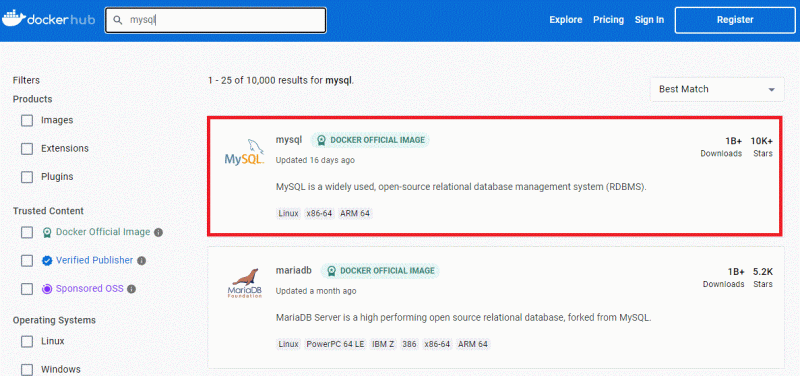The width and height of the screenshot is (800, 376).
Task: Open the Best Match sort dropdown
Action: coord(717,89)
